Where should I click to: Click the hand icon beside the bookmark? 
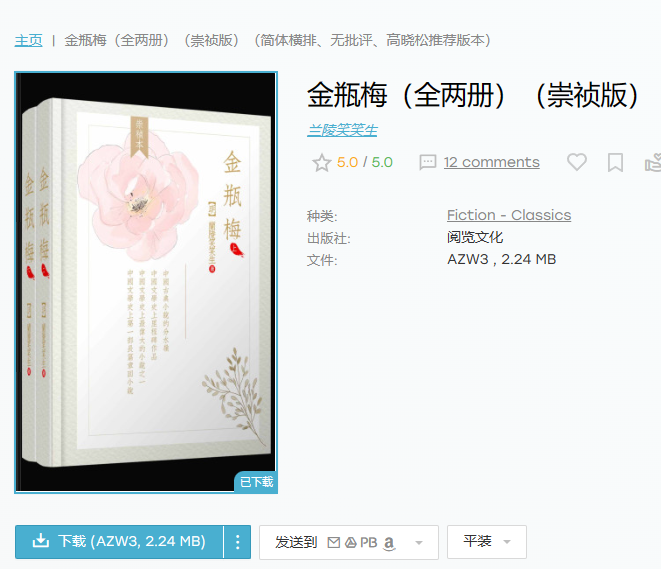[x=653, y=163]
